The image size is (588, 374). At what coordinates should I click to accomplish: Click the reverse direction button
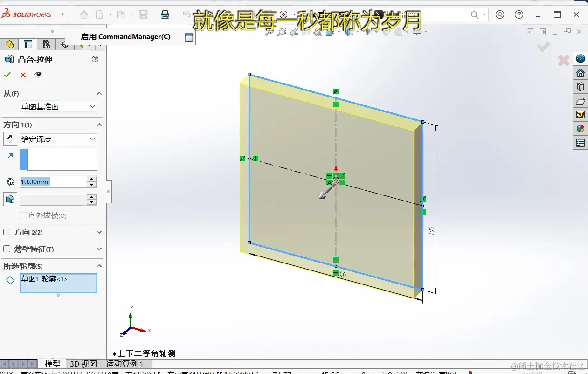click(10, 139)
